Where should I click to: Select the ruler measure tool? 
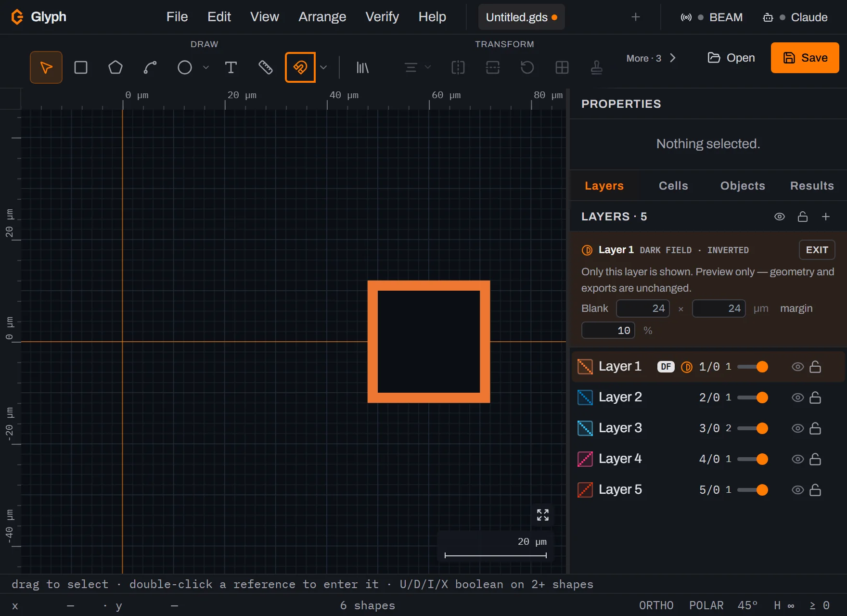266,67
